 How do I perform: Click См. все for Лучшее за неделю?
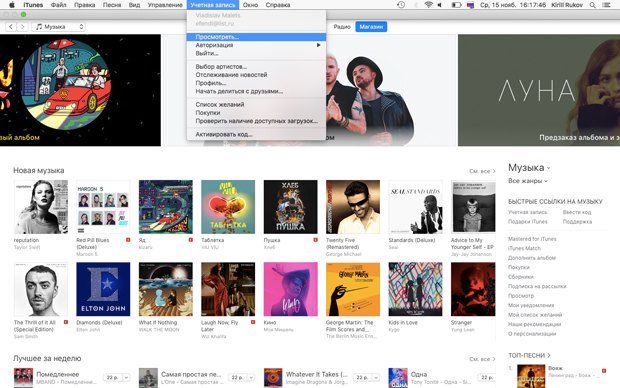(x=482, y=359)
